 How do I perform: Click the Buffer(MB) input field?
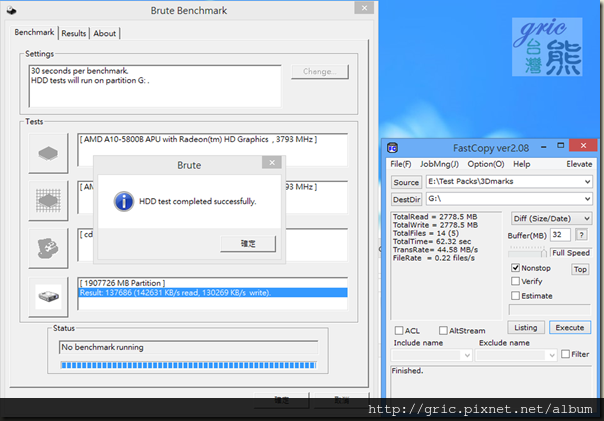click(x=560, y=234)
